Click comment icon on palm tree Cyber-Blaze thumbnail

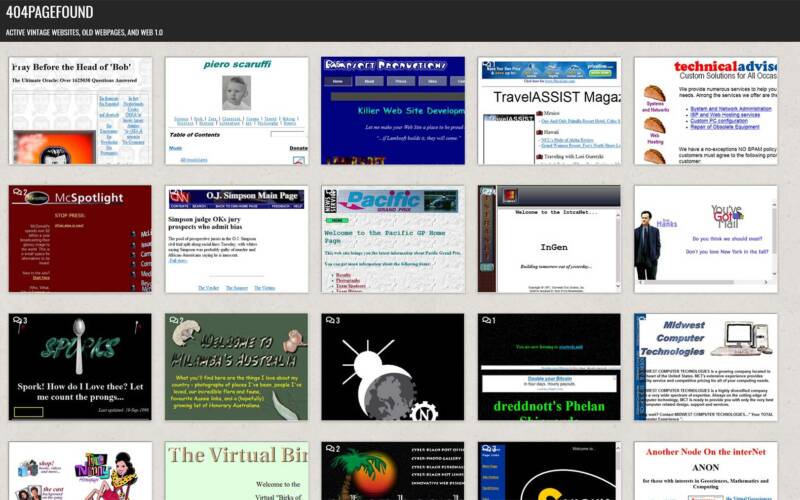pos(331,449)
